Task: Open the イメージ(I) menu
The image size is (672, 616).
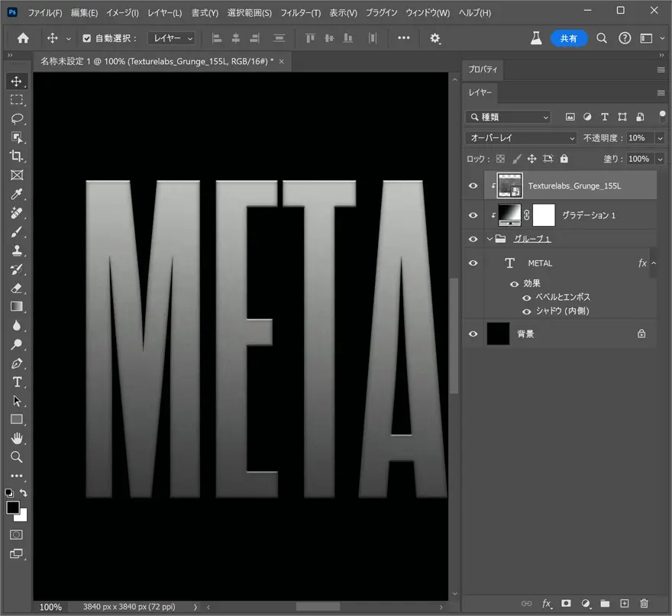Action: coord(122,13)
